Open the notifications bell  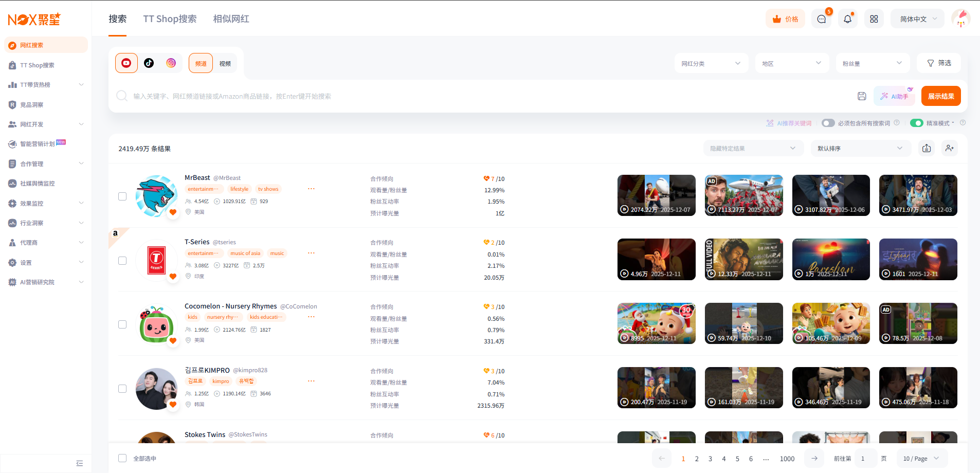847,19
